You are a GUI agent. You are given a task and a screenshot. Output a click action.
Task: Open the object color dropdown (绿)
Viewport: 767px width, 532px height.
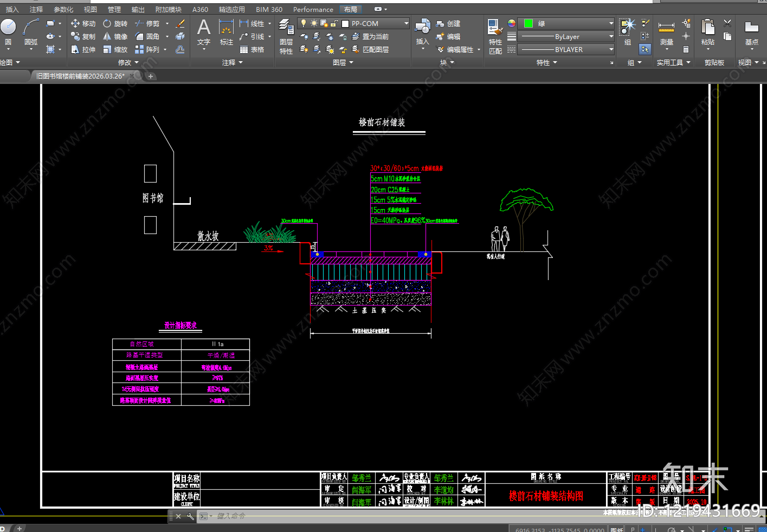pyautogui.click(x=566, y=24)
